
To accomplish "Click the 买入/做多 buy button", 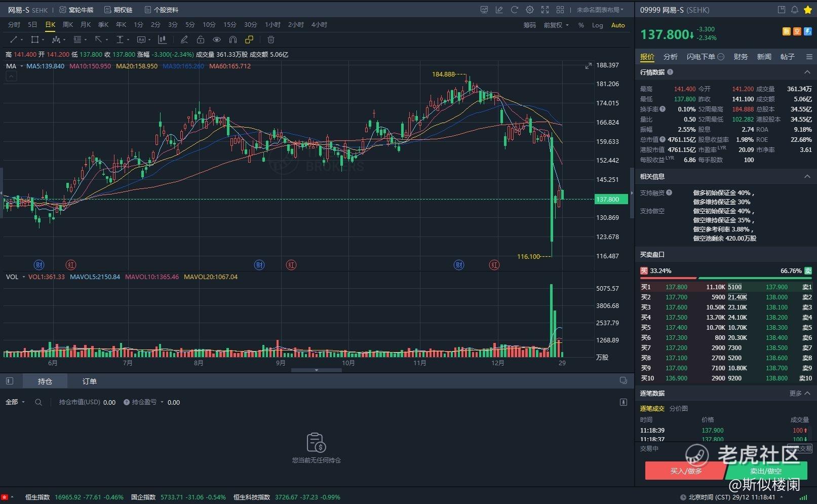I will [x=686, y=471].
